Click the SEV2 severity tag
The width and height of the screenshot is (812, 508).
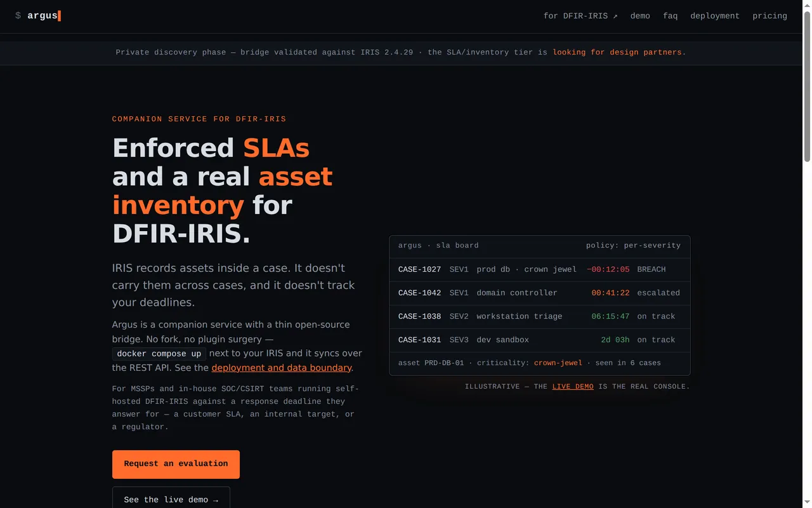pyautogui.click(x=459, y=316)
